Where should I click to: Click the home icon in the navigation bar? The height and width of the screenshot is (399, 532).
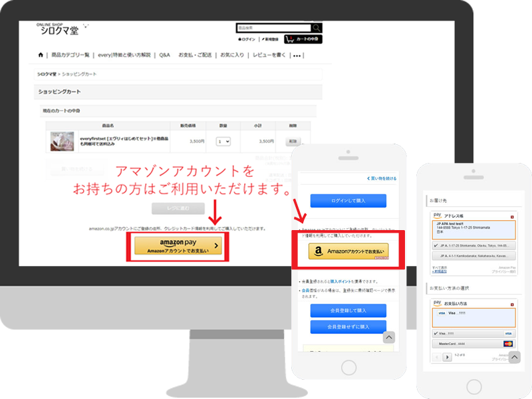[x=41, y=55]
